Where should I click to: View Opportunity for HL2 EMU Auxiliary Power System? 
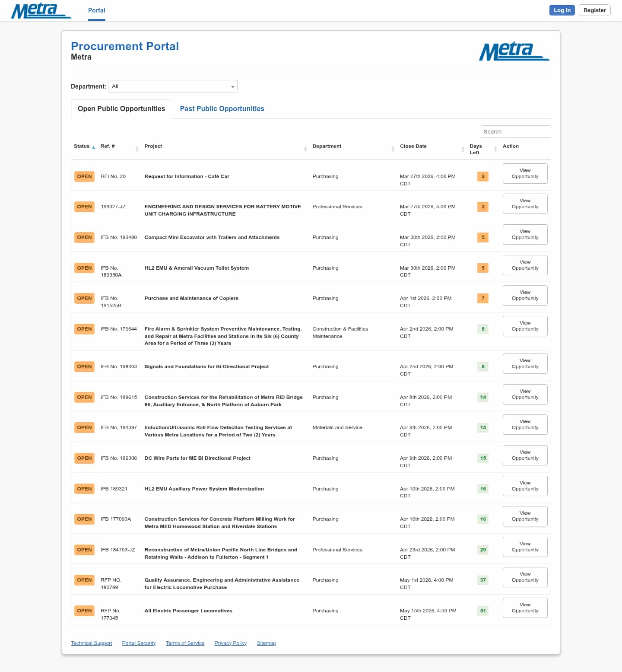pyautogui.click(x=525, y=486)
